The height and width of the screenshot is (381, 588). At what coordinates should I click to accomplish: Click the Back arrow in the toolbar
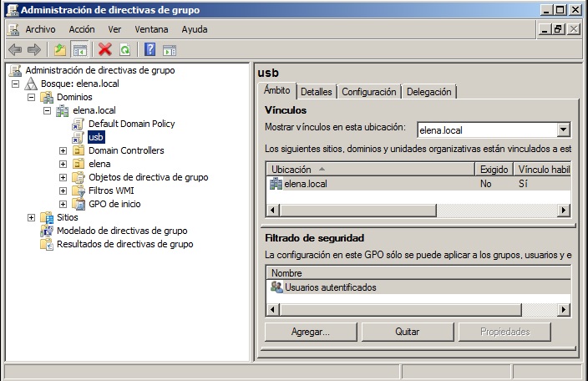(x=15, y=49)
